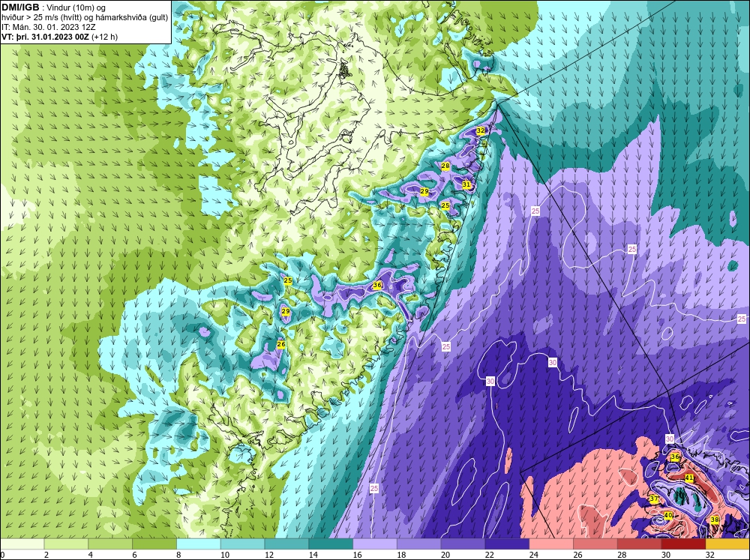This screenshot has width=750, height=560.
Task: Click white contour label 30 nearest yellow 36 and 41
Action: 670,439
